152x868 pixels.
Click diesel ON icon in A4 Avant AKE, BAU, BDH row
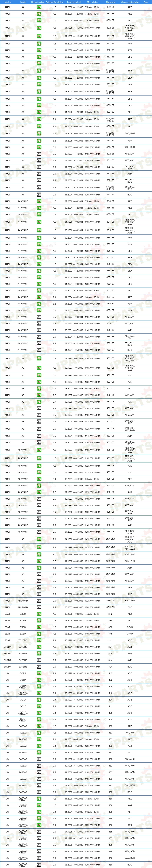[x=39, y=337]
